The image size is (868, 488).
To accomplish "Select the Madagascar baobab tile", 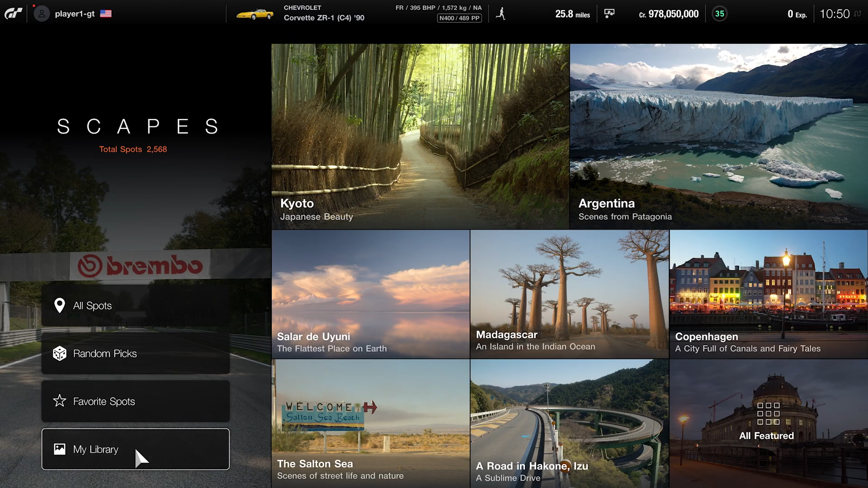I will coord(570,294).
